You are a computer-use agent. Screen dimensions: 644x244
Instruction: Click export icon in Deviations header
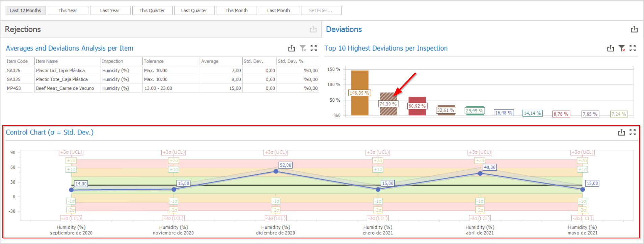(634, 29)
